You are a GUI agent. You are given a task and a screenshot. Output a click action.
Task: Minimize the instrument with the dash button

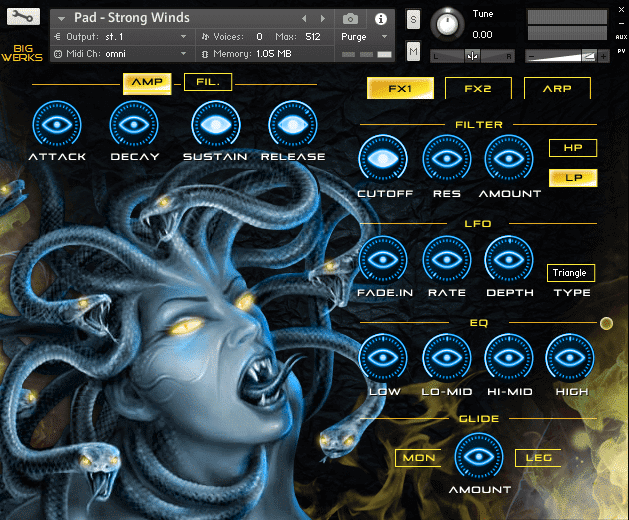click(621, 24)
